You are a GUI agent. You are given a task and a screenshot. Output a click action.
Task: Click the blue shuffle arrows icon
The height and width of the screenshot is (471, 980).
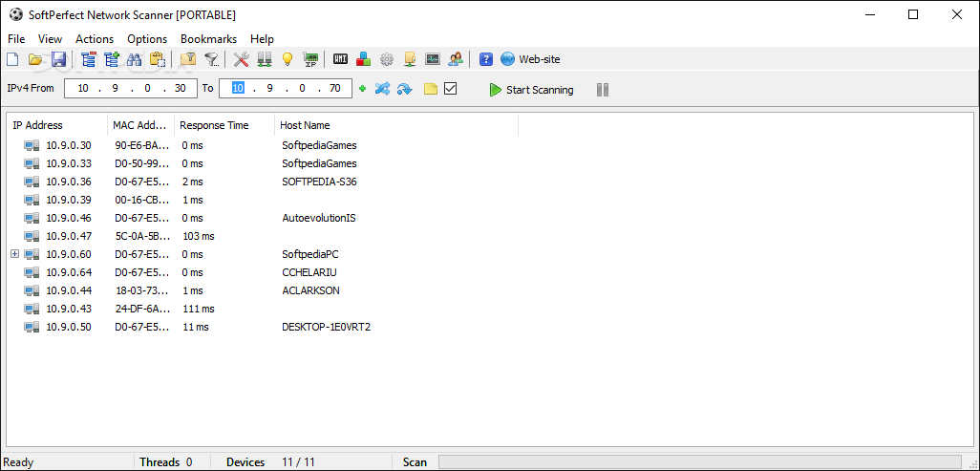(382, 89)
